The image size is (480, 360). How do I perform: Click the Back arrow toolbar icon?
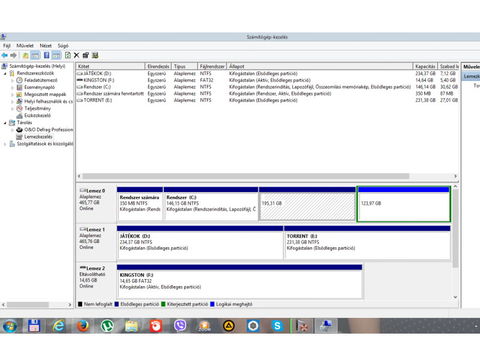[5, 55]
